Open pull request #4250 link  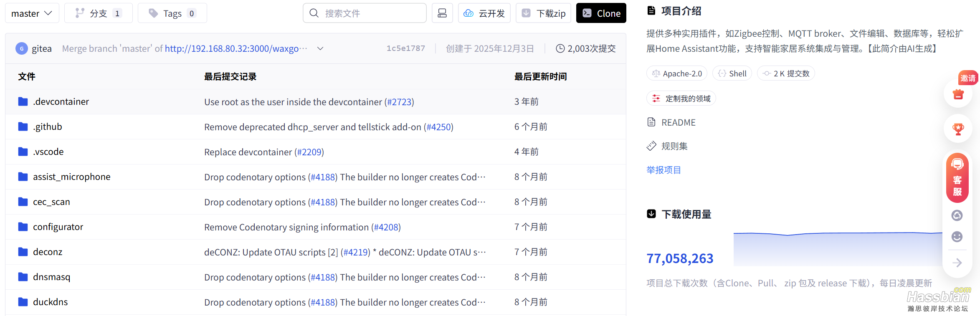coord(438,127)
